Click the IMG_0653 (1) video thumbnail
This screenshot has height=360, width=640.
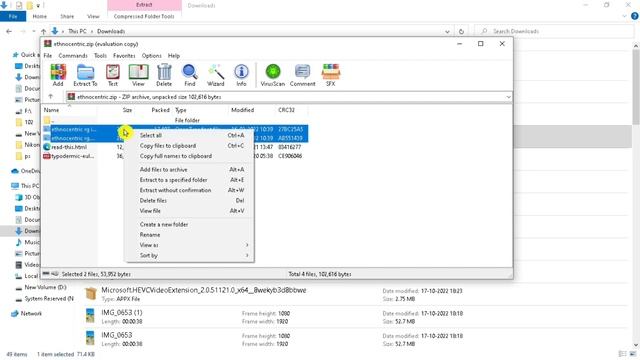[90, 316]
